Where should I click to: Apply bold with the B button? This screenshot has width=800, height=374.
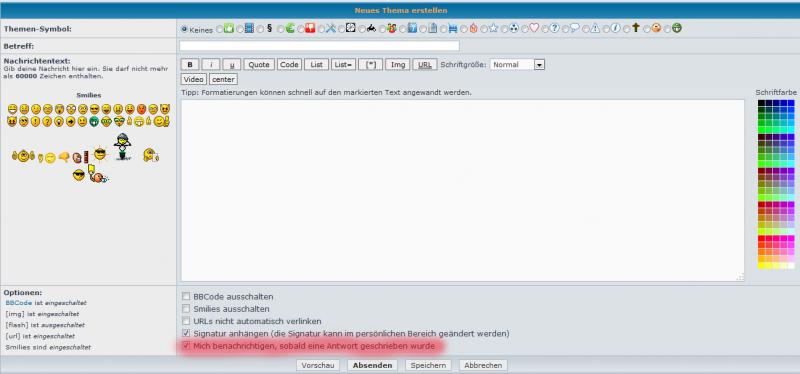[190, 65]
